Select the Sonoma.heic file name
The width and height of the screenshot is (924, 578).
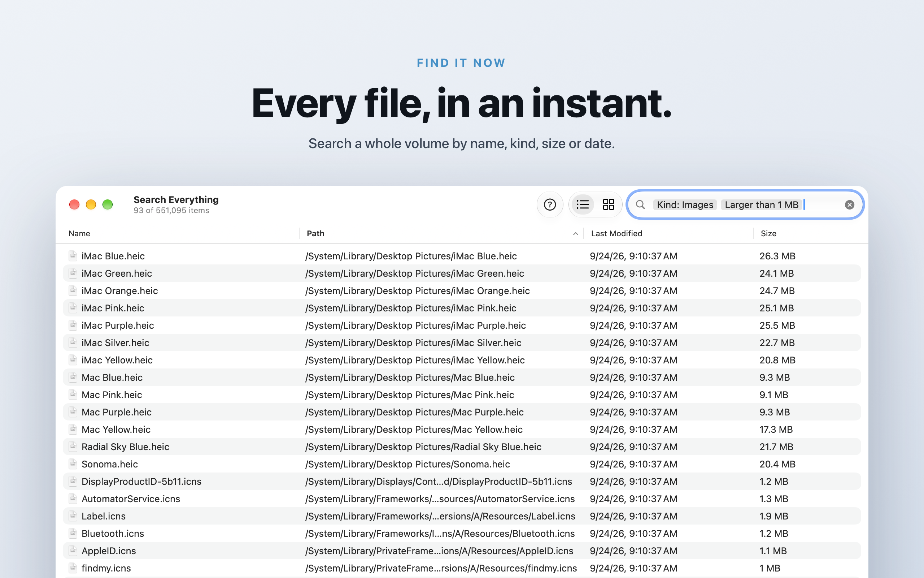(x=110, y=464)
